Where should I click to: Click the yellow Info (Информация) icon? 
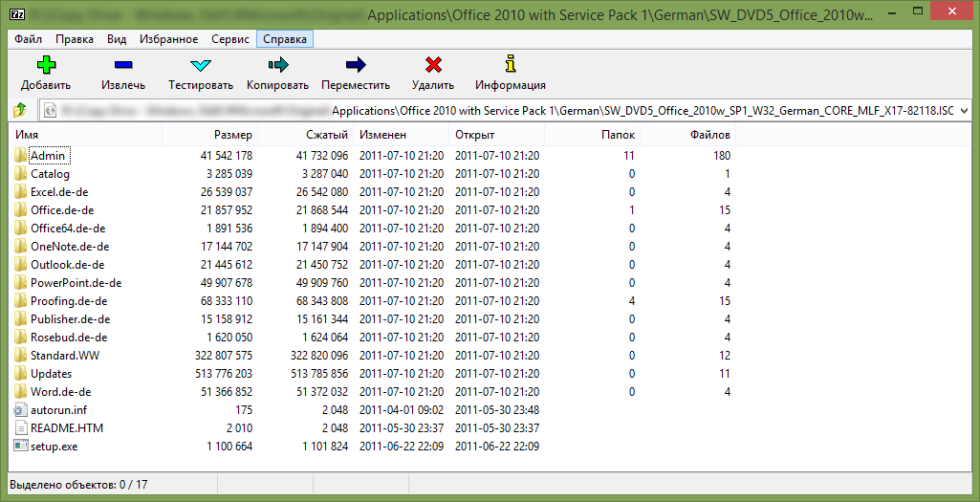tap(511, 64)
